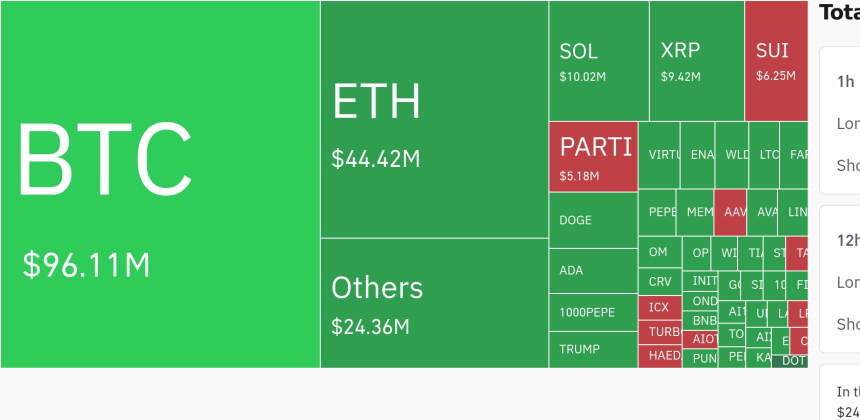Select the SOL $10.02M tile
The width and height of the screenshot is (860, 420).
pyautogui.click(x=599, y=61)
